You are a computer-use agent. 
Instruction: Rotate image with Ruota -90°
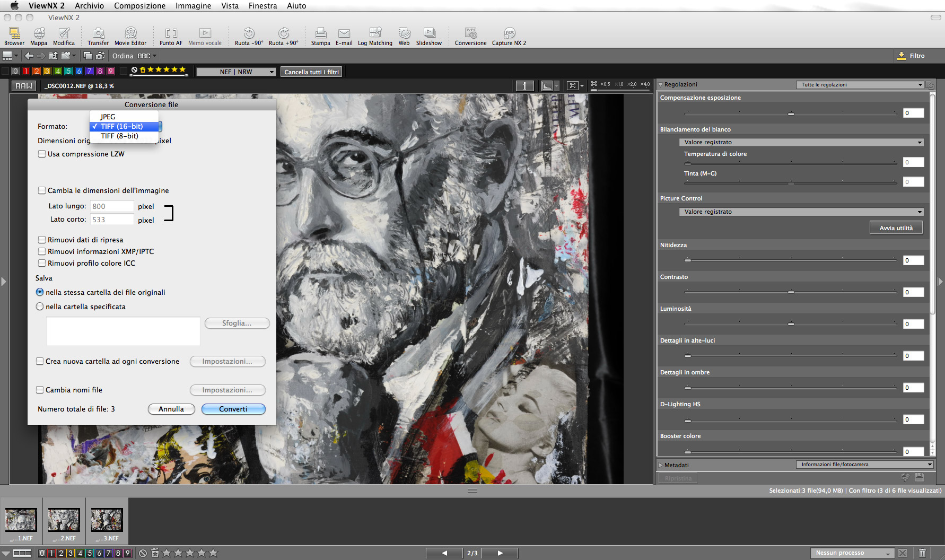pyautogui.click(x=249, y=36)
